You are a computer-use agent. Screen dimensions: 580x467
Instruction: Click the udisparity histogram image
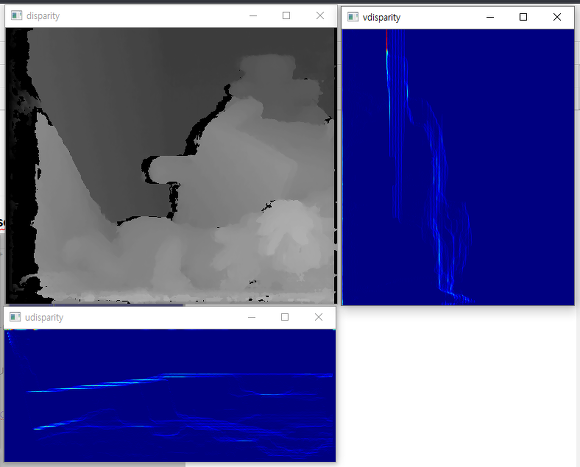[x=170, y=395]
